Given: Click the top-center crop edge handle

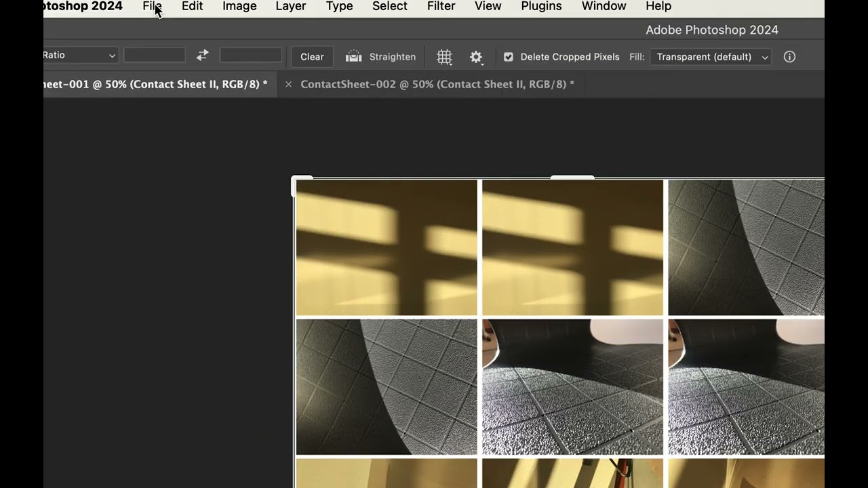Looking at the screenshot, I should coord(572,178).
